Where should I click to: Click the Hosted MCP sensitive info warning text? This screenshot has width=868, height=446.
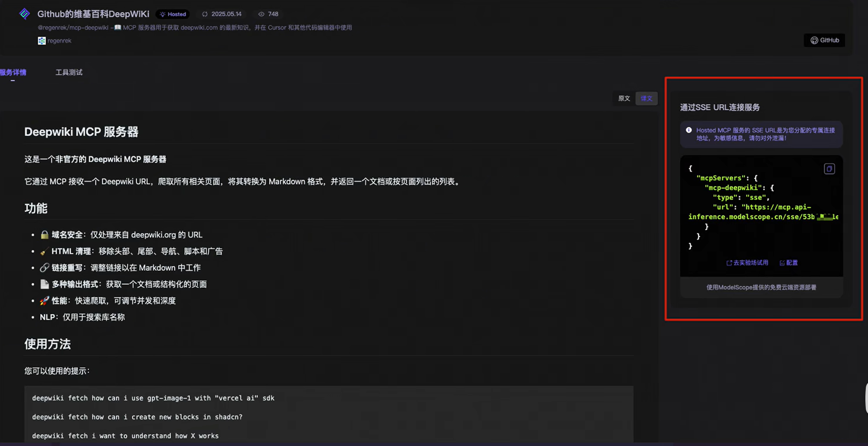[x=765, y=134]
